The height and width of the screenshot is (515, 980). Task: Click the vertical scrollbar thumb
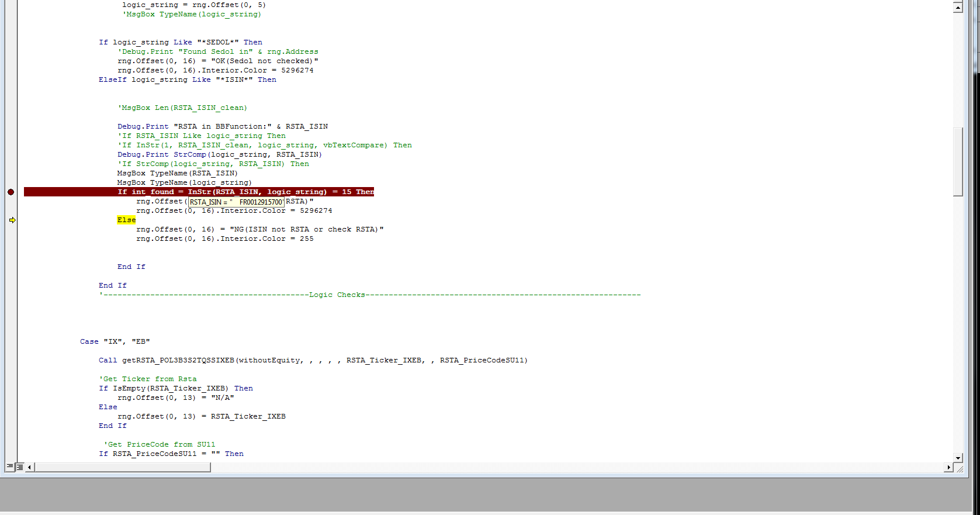coord(958,161)
